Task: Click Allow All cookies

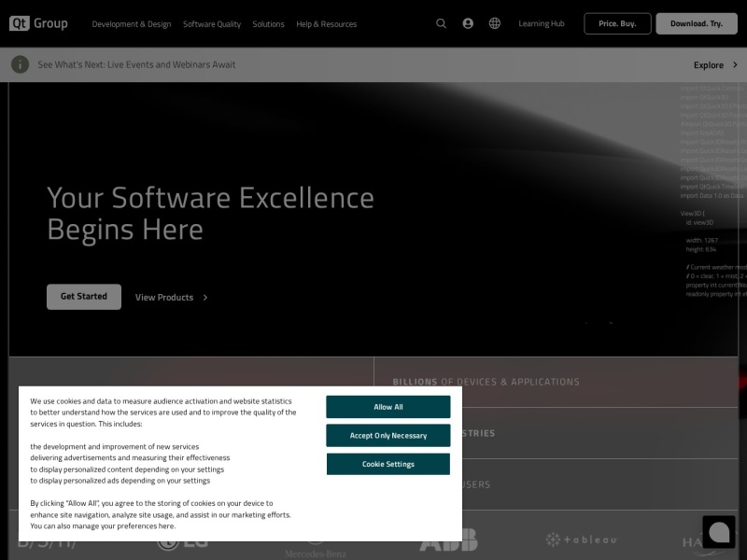Action: 388,407
